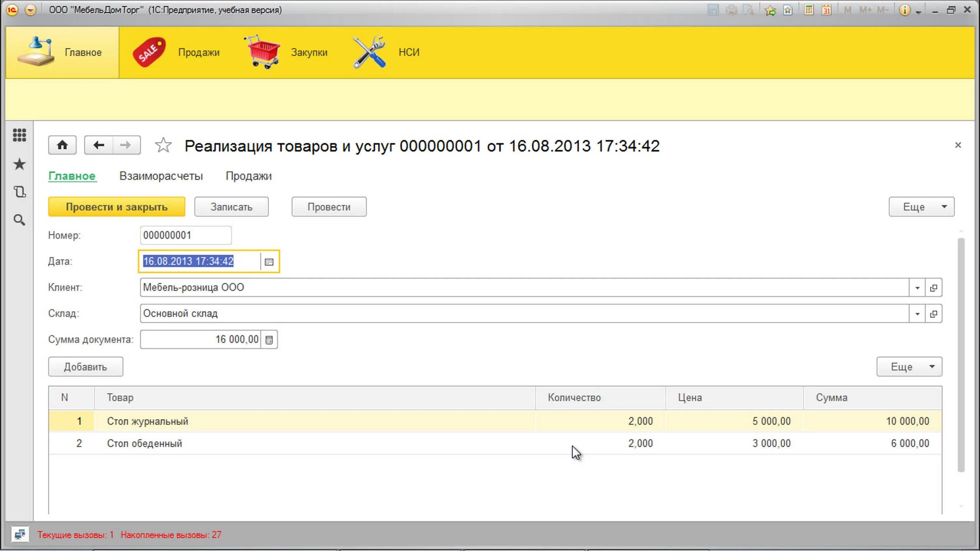Open calculator for Сумма документа field

click(x=269, y=339)
